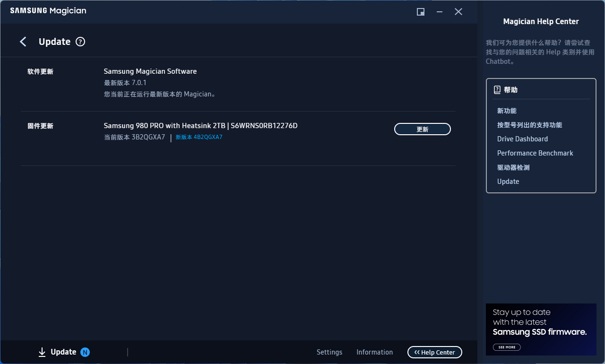Click the Magician Help Center title
The image size is (605, 364).
pos(541,21)
